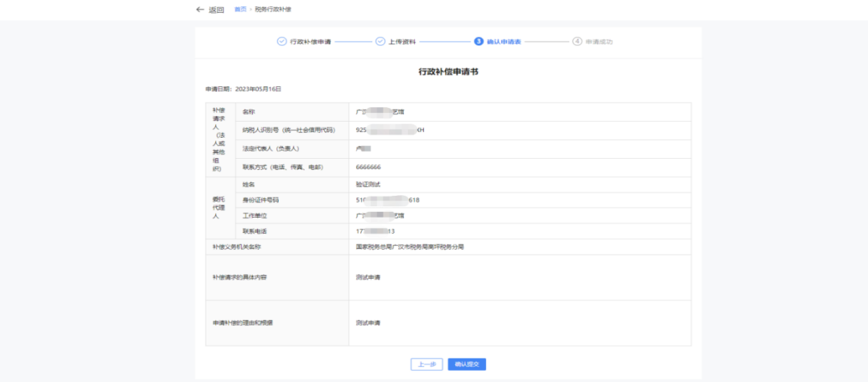This screenshot has width=868, height=382.
Task: Click the 申请日期 2023年05月16日 text
Action: click(243, 89)
